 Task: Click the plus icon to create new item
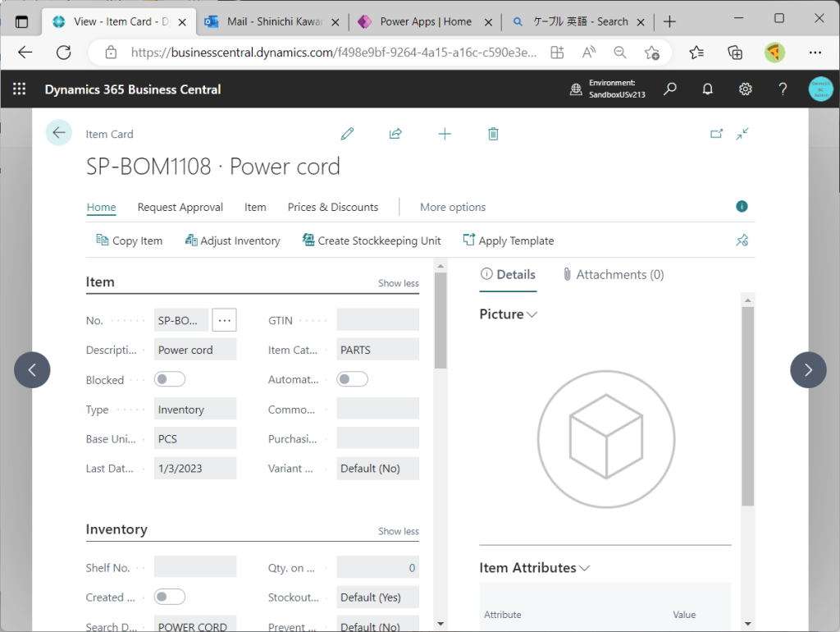coord(445,134)
